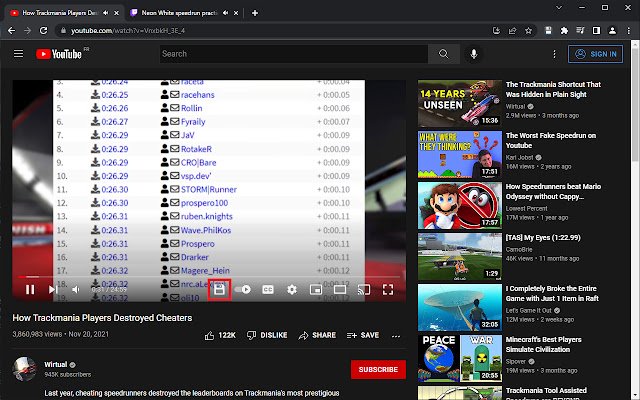Open Trackmania Tool Assisted video title
The image size is (640, 400).
pos(546,393)
